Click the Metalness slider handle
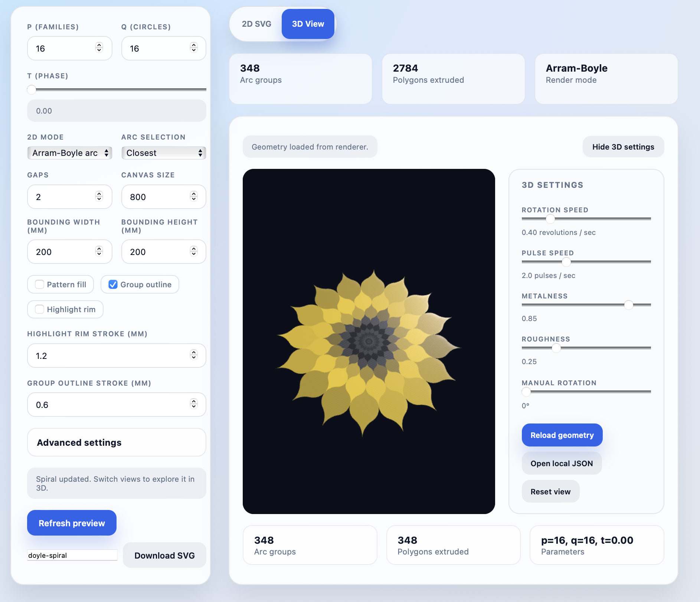 [x=628, y=305]
